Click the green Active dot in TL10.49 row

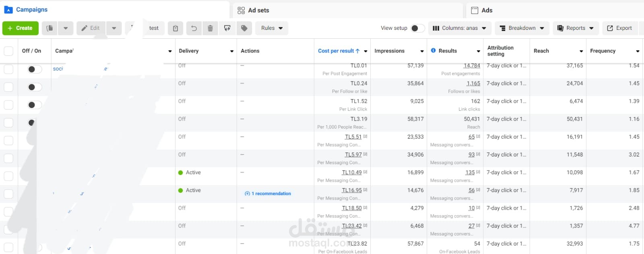pyautogui.click(x=181, y=173)
